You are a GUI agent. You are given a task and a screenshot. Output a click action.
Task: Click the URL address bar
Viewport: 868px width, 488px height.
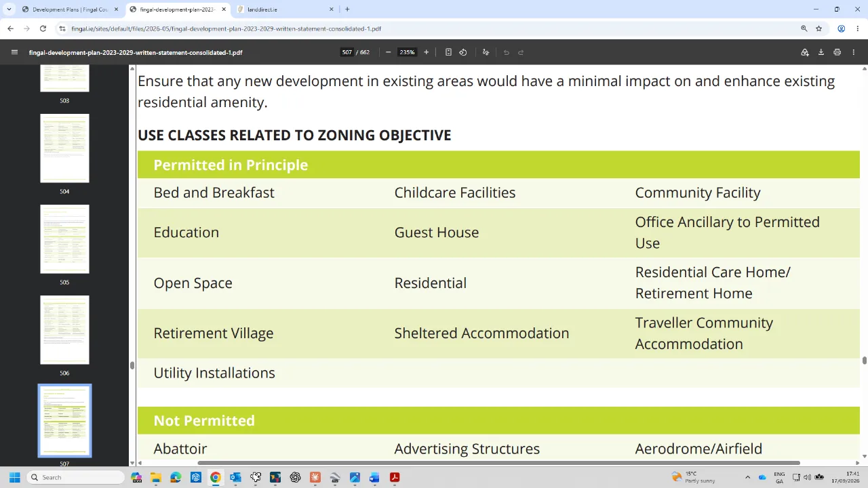click(427, 28)
